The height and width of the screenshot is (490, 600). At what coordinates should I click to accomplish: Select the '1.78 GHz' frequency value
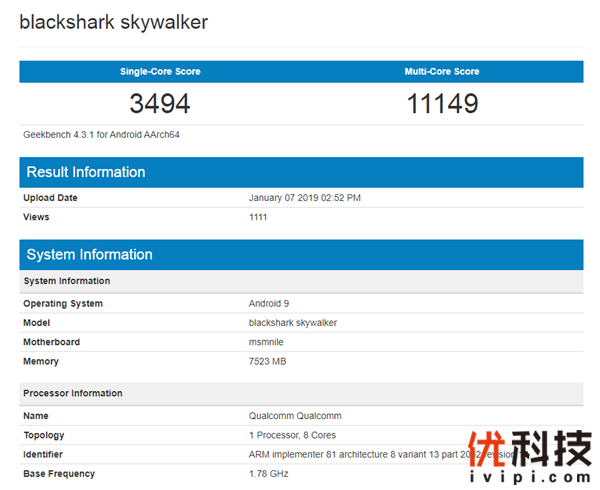269,474
